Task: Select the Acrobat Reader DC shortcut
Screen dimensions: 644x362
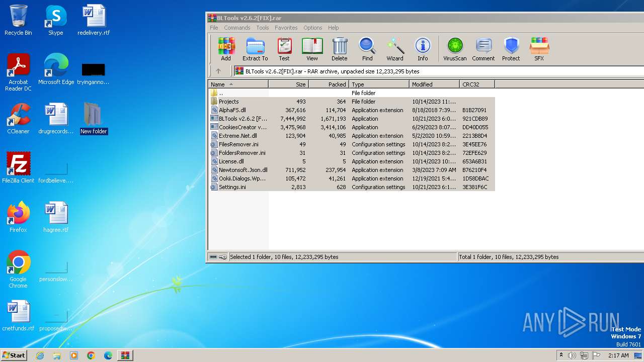Action: point(18,72)
